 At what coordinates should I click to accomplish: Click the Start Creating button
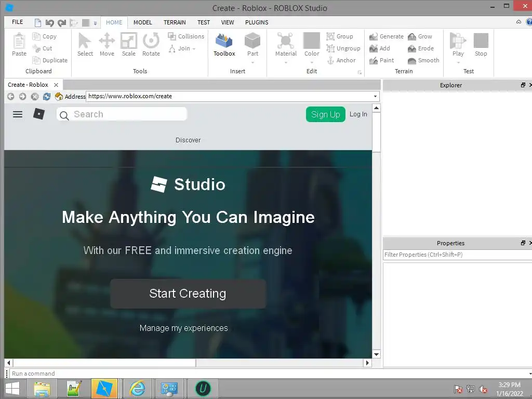pyautogui.click(x=188, y=294)
